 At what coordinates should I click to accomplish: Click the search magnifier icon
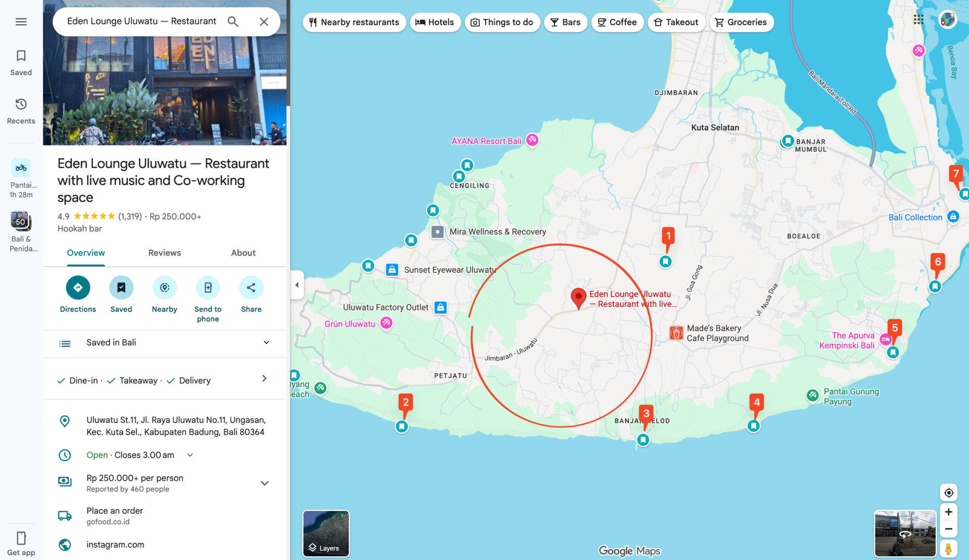pyautogui.click(x=233, y=22)
